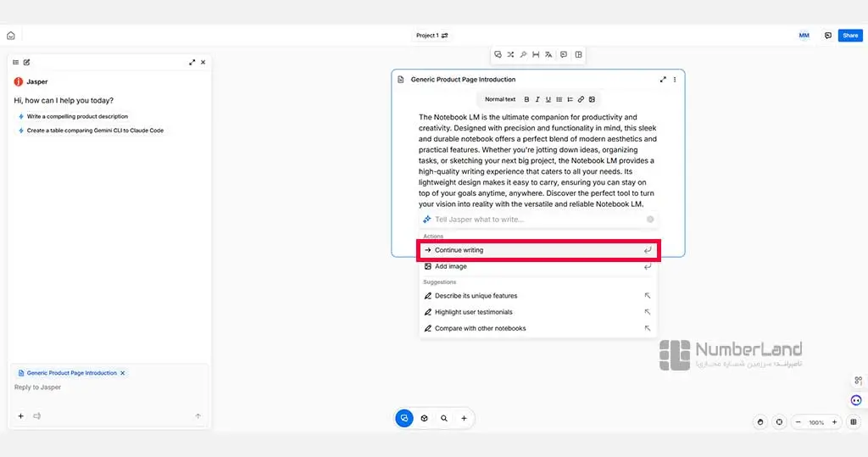Select Continue writing action
Screen dimensions: 868x457
tap(538, 250)
